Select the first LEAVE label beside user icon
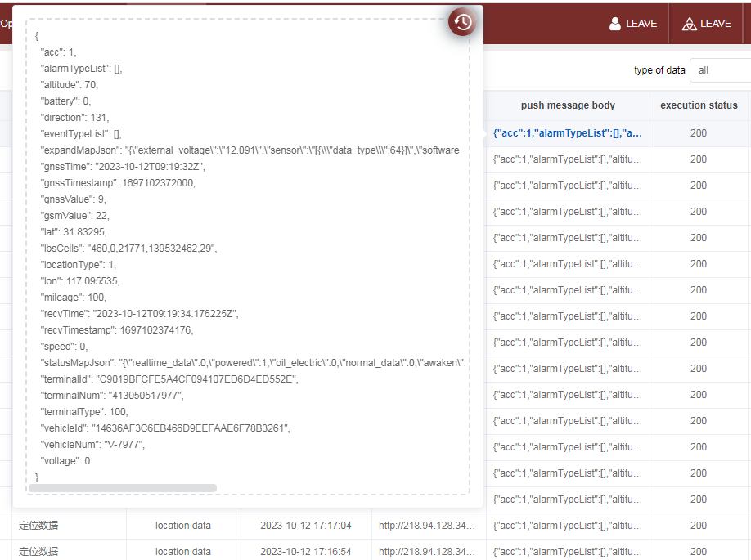 click(x=641, y=24)
